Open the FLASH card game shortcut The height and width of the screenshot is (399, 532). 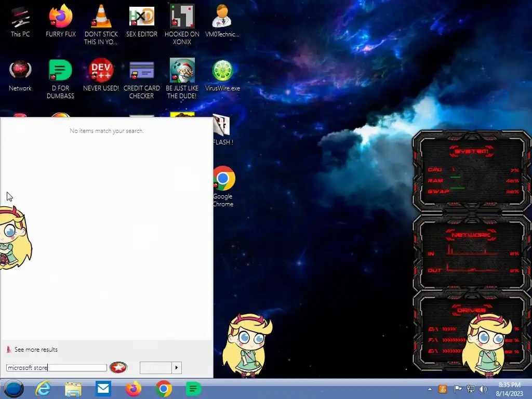222,130
